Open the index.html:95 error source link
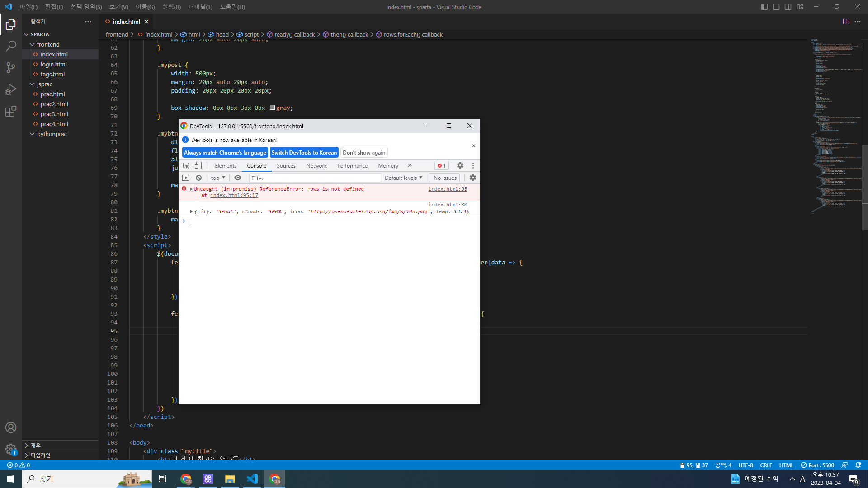Viewport: 868px width, 488px height. [x=448, y=189]
